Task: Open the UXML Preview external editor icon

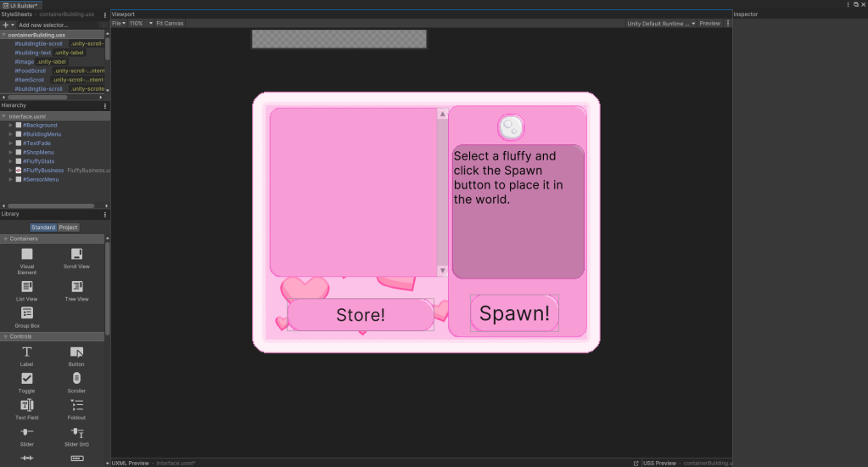Action: coord(636,463)
